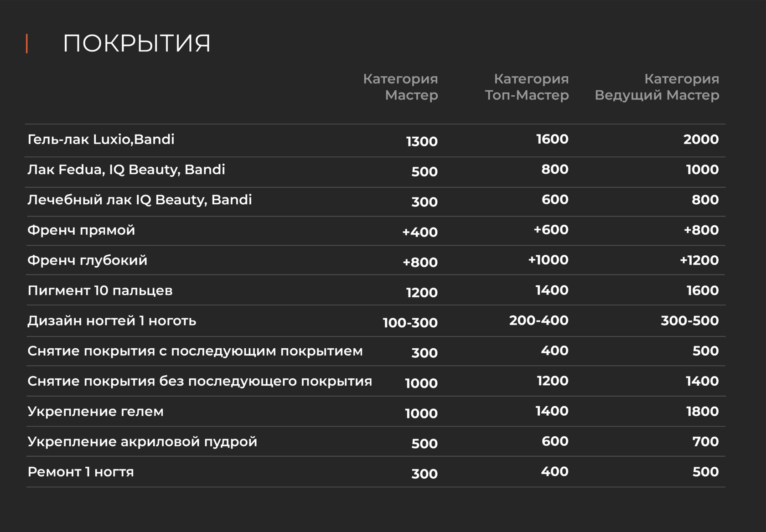
Task: Click Снятие покрытия без последующего покрытия
Action: (199, 381)
